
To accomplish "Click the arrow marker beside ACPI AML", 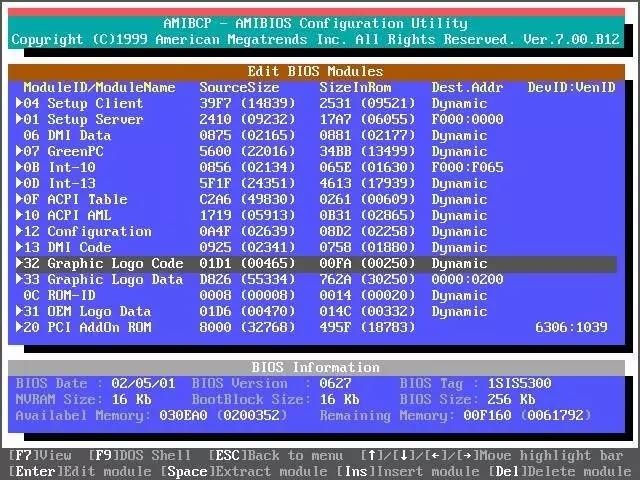I will coord(19,216).
